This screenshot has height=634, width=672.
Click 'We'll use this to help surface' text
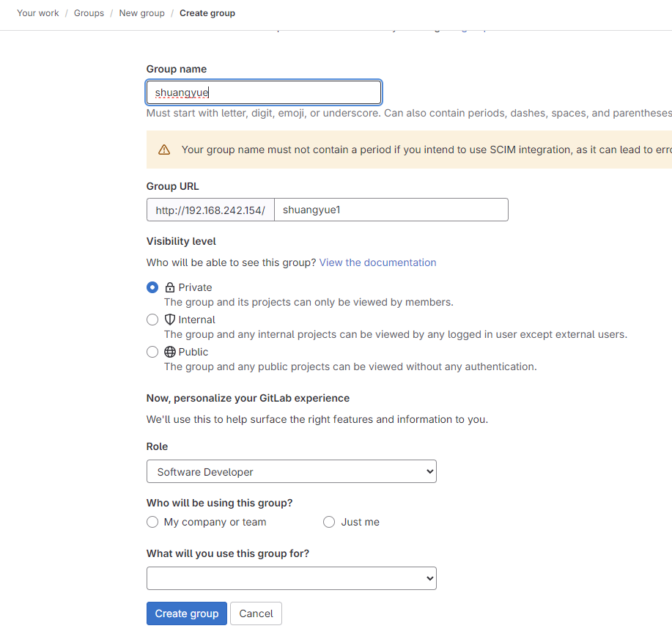pos(317,419)
